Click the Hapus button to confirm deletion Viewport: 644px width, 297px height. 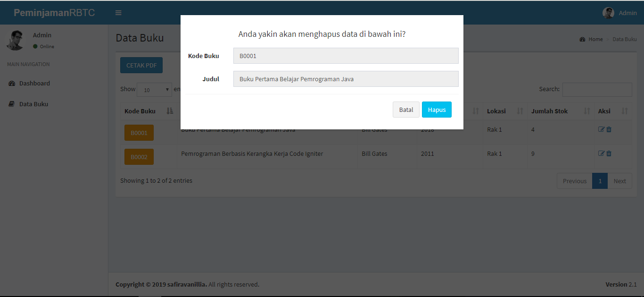(437, 109)
